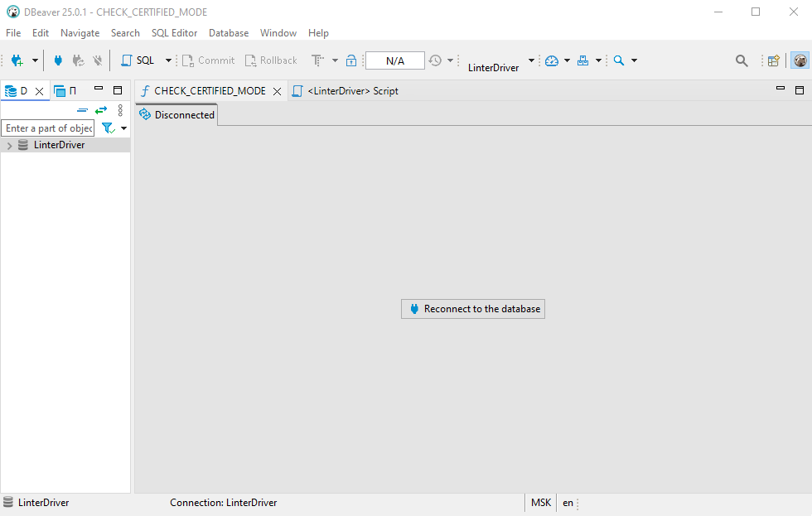
Task: Click the navigator object name filter field
Action: coord(48,128)
